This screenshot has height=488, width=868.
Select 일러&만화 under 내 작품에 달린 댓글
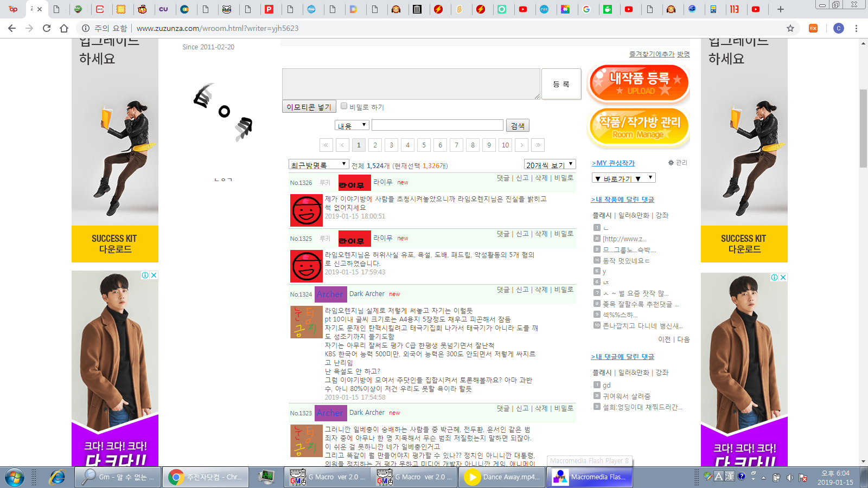click(634, 215)
